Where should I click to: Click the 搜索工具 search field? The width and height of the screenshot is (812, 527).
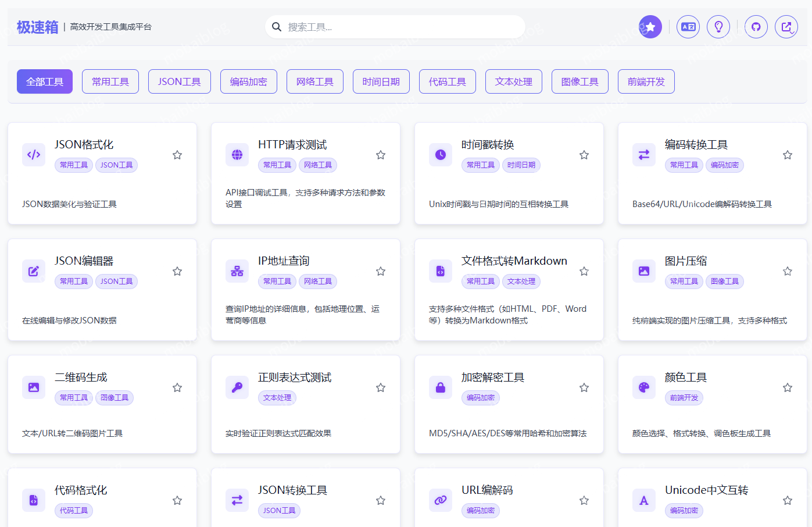tap(395, 27)
